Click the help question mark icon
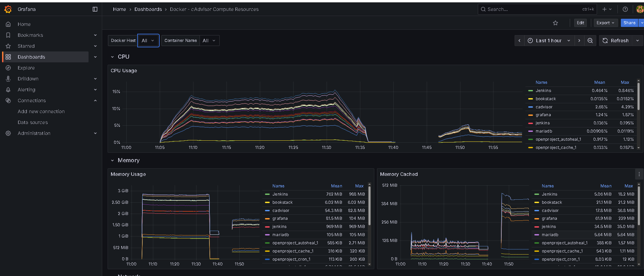 click(625, 9)
